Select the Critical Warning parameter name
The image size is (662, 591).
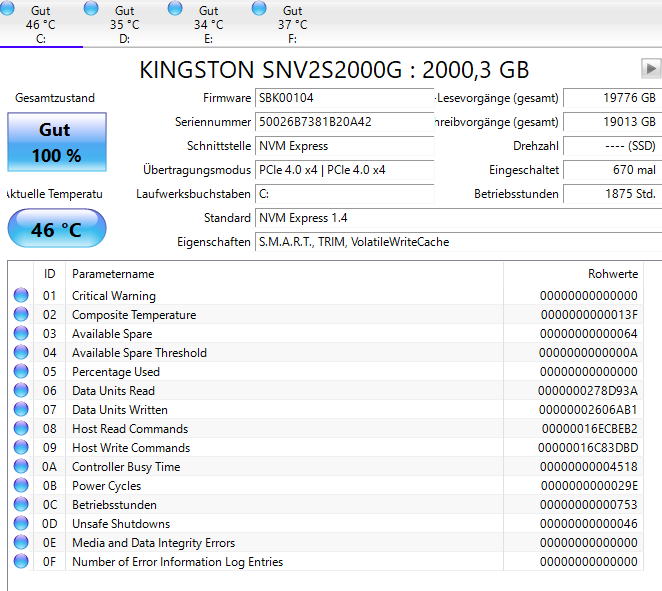point(114,296)
